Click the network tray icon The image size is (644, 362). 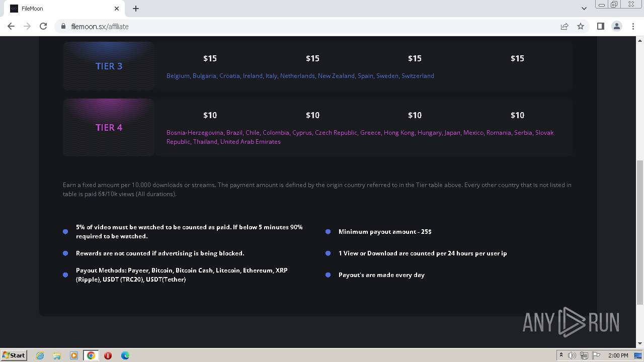(x=584, y=355)
